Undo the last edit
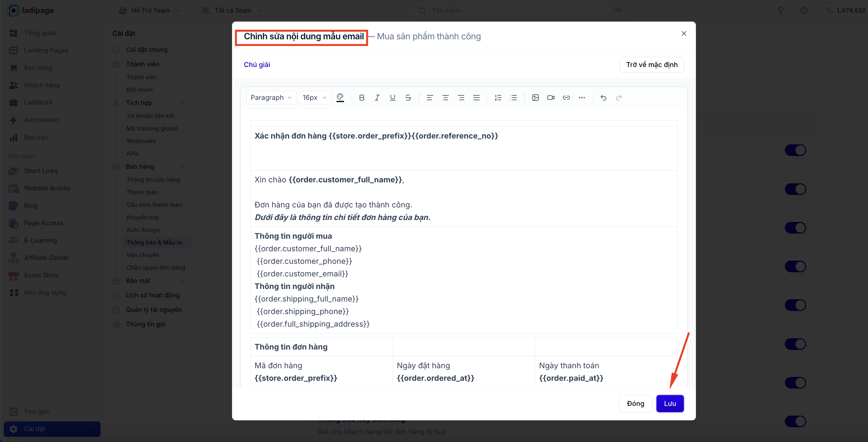The image size is (868, 442). [x=603, y=98]
